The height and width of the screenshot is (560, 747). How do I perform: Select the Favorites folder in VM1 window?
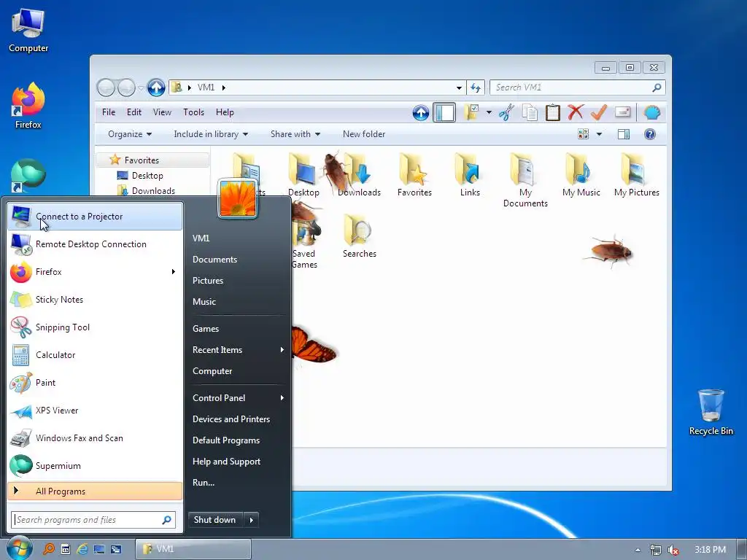click(414, 175)
